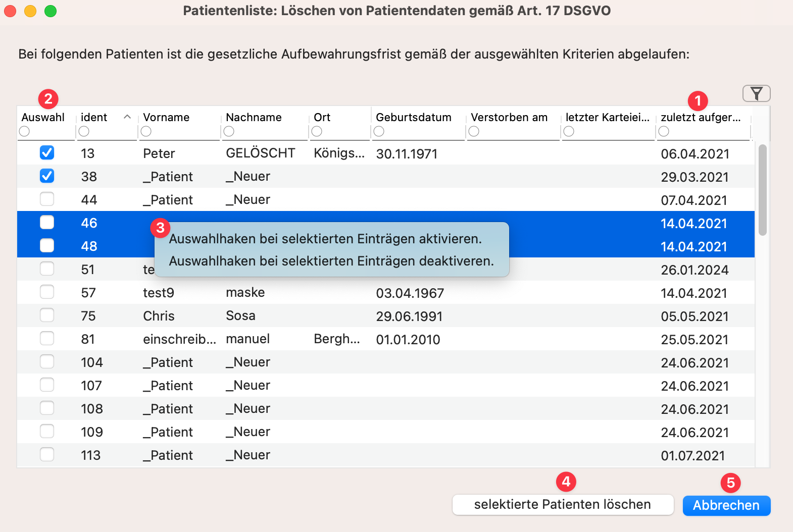Image resolution: width=793 pixels, height=532 pixels.
Task: Select the 'maske' last name cell
Action: coord(245,292)
